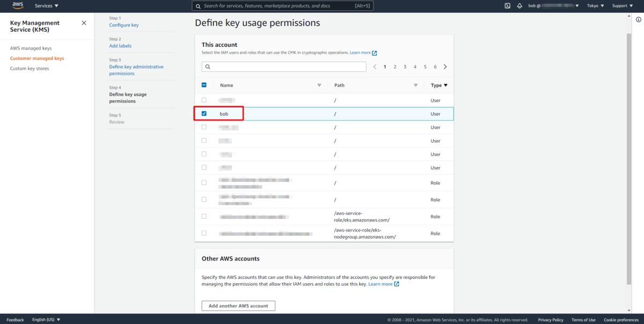The width and height of the screenshot is (644, 324).
Task: Open the notifications bell icon
Action: (519, 6)
